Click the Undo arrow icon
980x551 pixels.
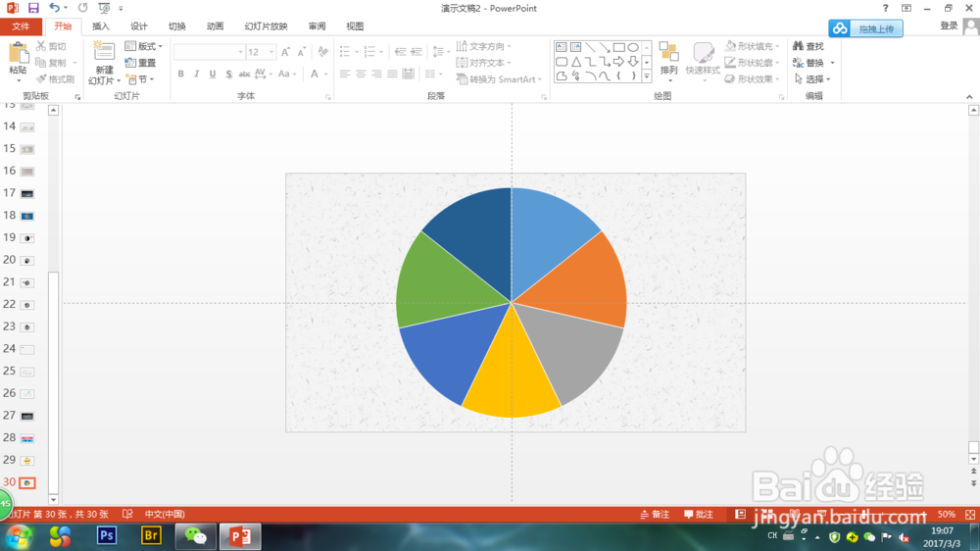pyautogui.click(x=54, y=8)
